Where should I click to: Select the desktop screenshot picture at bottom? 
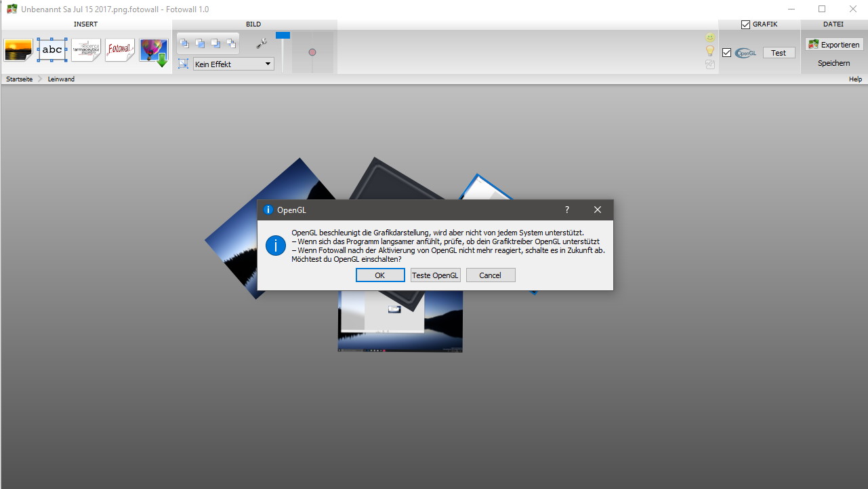click(x=400, y=321)
